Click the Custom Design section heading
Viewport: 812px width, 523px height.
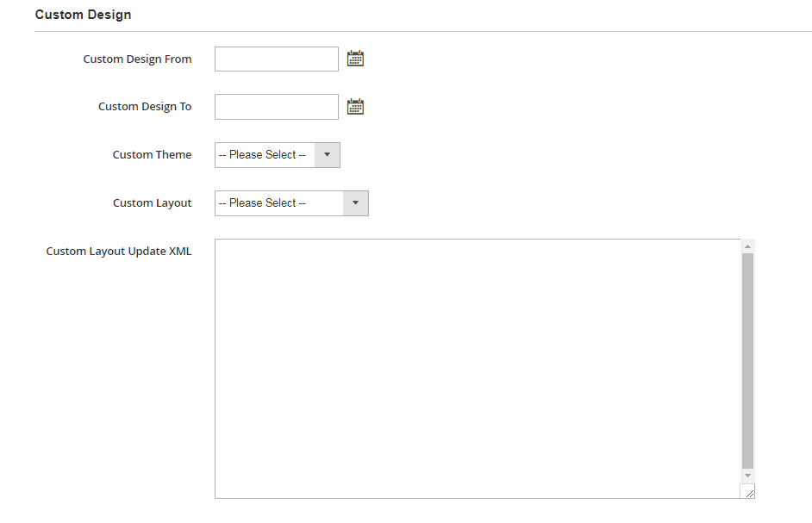click(83, 15)
